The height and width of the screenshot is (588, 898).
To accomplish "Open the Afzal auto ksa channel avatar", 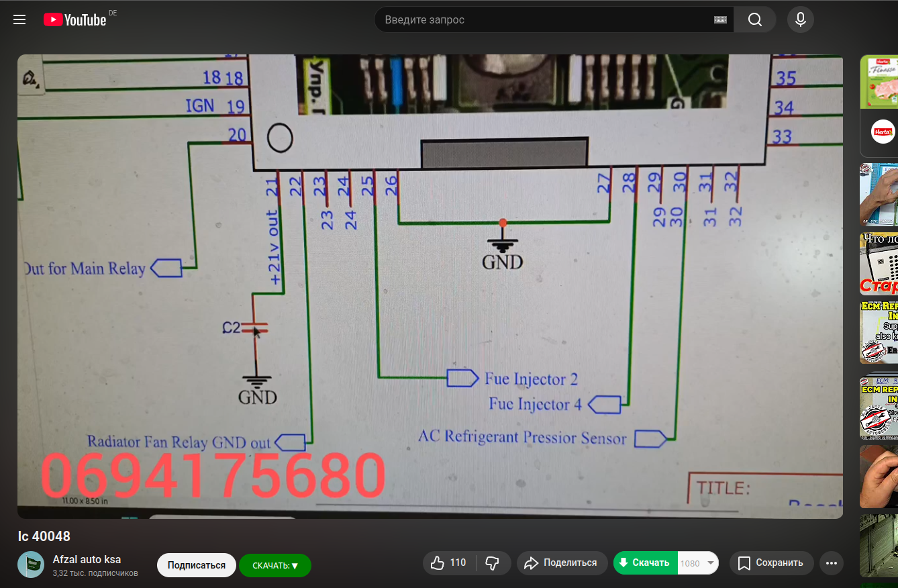I will [x=31, y=565].
